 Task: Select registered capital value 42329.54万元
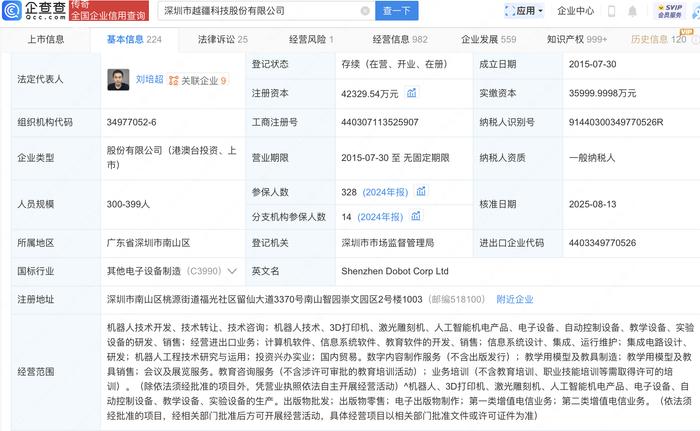pos(370,94)
